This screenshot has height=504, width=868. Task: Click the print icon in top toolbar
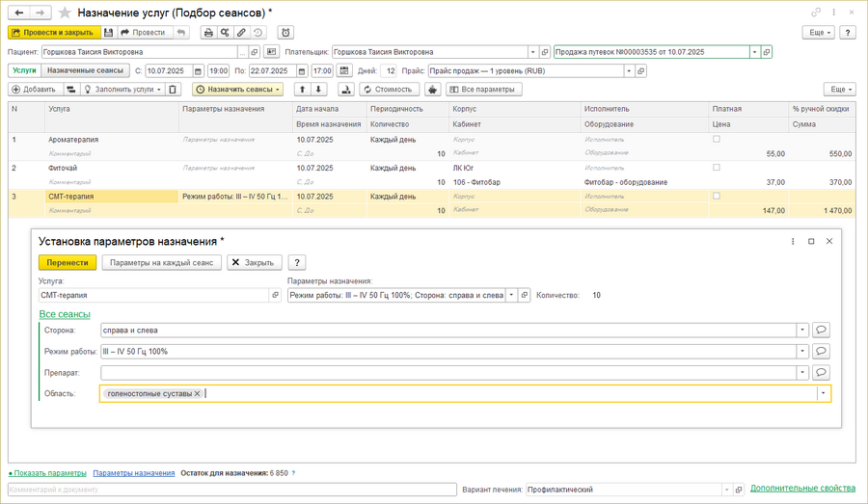click(208, 33)
